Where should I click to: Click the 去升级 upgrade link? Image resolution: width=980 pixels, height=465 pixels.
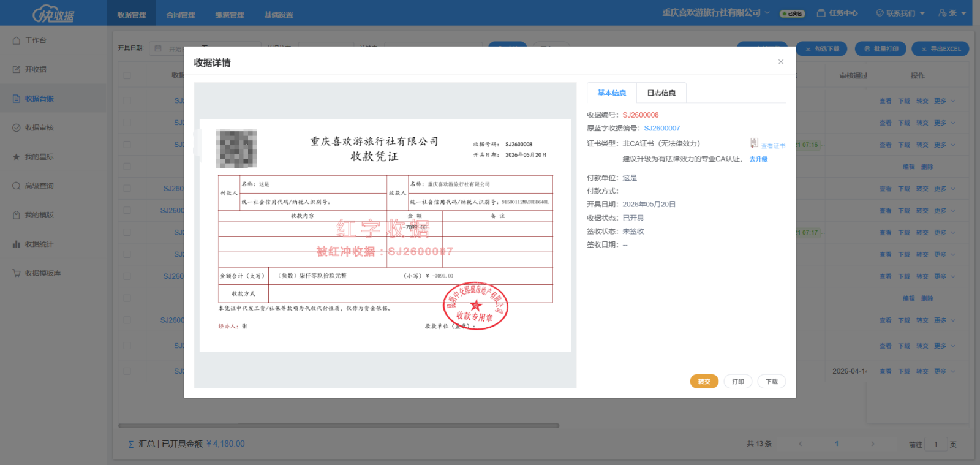[x=758, y=159]
